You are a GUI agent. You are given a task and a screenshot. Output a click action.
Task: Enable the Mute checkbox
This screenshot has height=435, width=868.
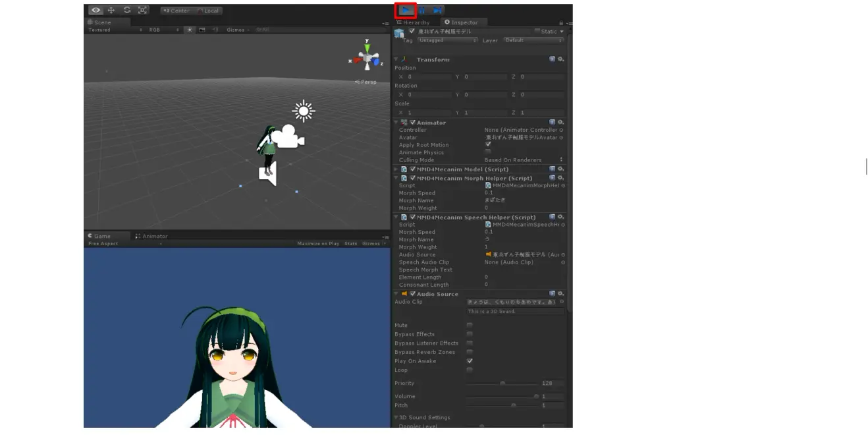470,326
